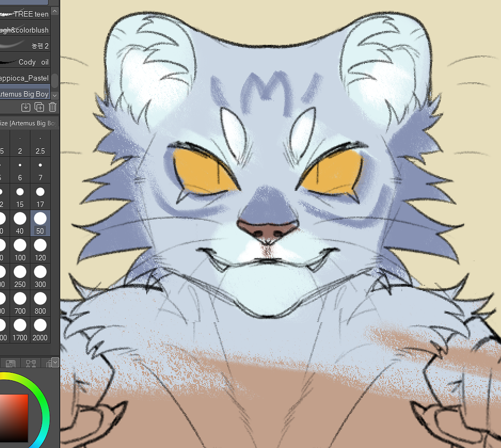This screenshot has width=501, height=448.
Task: Delete the selected brush with trash icon
Action: [52, 107]
